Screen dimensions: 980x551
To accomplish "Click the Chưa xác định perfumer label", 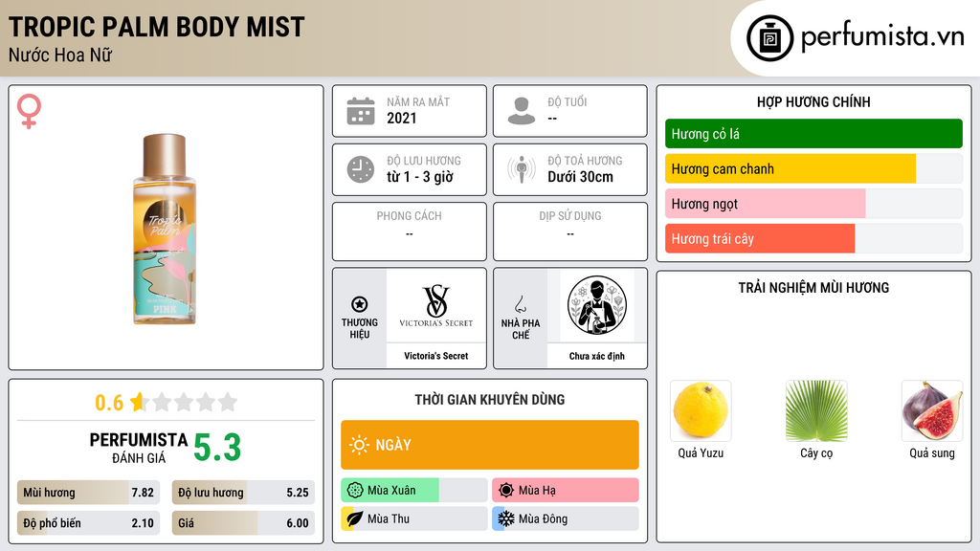I will tap(597, 356).
